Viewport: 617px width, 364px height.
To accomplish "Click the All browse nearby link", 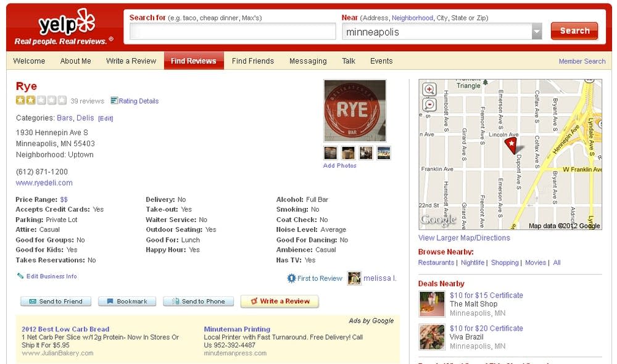I will coord(557,262).
